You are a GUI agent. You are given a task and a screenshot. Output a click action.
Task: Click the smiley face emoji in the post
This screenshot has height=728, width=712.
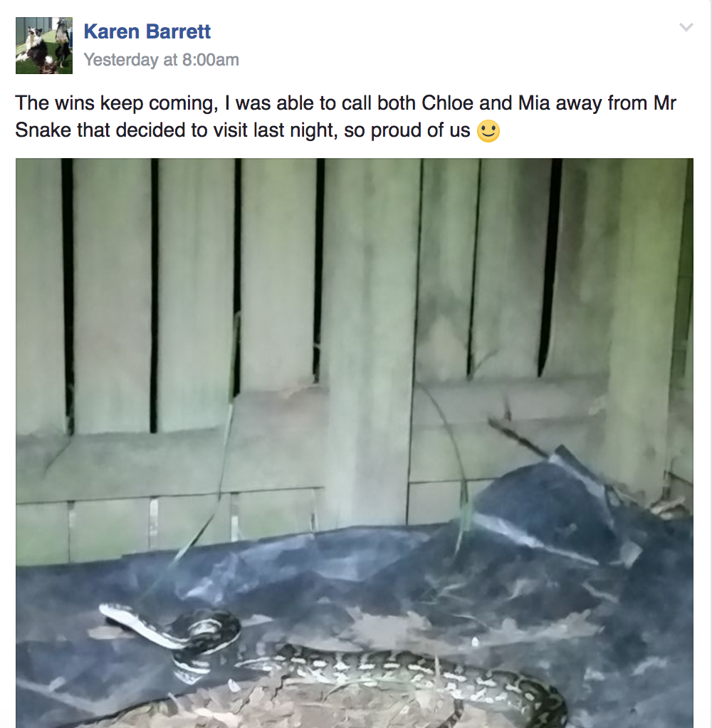(x=488, y=131)
